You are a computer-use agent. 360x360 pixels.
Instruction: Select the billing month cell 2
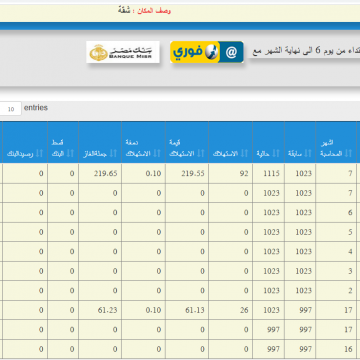pyautogui.click(x=336, y=290)
